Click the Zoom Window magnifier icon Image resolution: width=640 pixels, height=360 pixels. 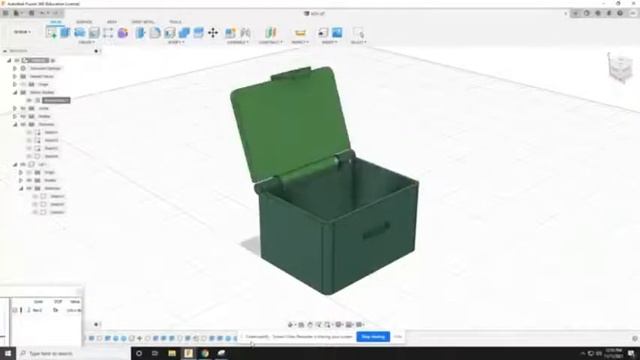[328, 324]
